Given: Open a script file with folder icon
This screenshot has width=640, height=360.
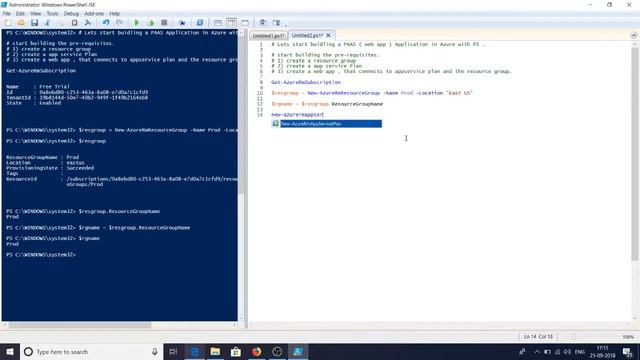Looking at the screenshot, I should pos(21,23).
